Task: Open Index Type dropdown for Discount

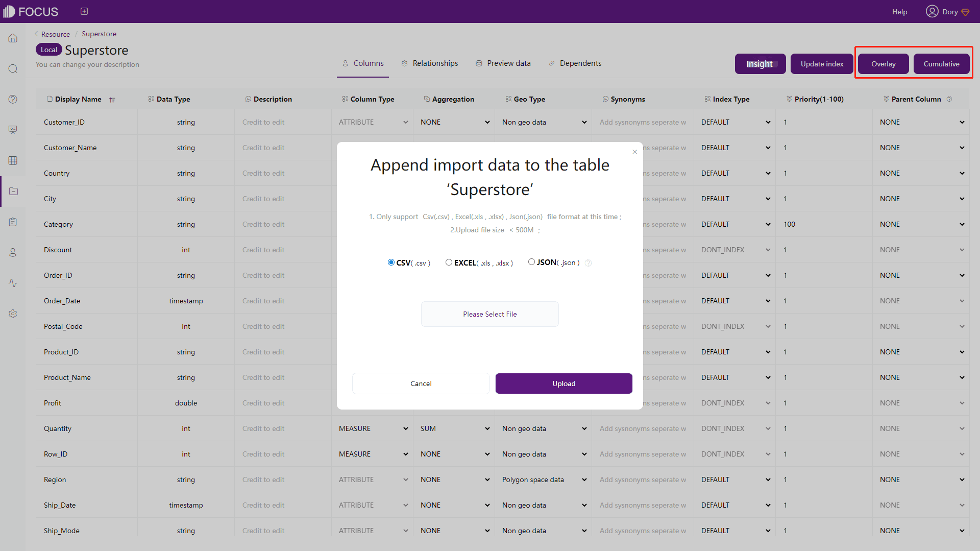Action: point(735,250)
